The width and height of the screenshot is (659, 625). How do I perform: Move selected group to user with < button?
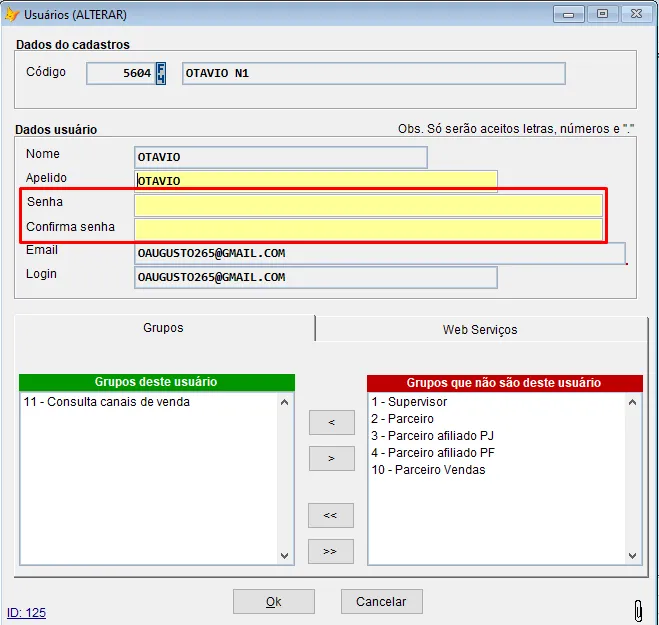331,423
